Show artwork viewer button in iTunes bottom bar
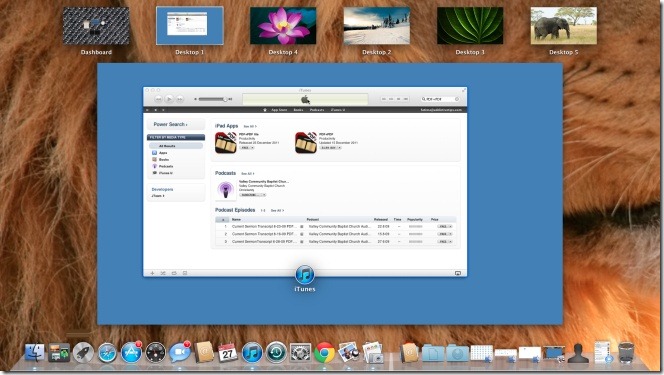Screen dimensions: 664x375 (185, 273)
